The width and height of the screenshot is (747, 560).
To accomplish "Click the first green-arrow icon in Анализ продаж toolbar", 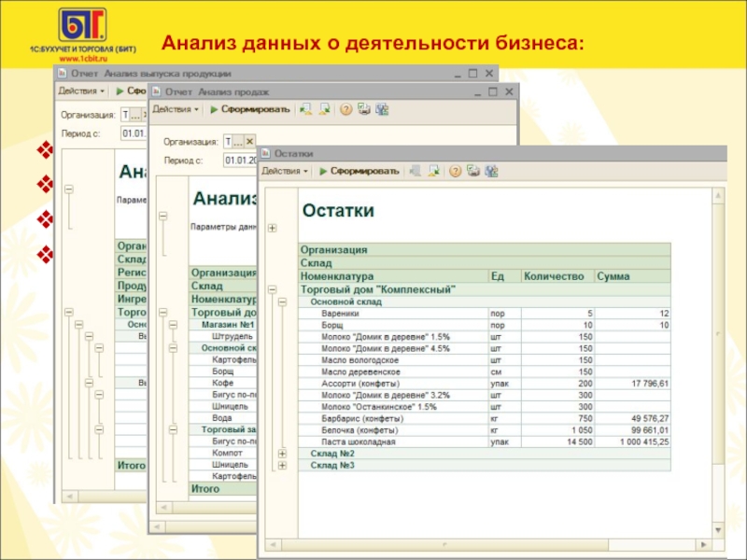I will click(305, 109).
